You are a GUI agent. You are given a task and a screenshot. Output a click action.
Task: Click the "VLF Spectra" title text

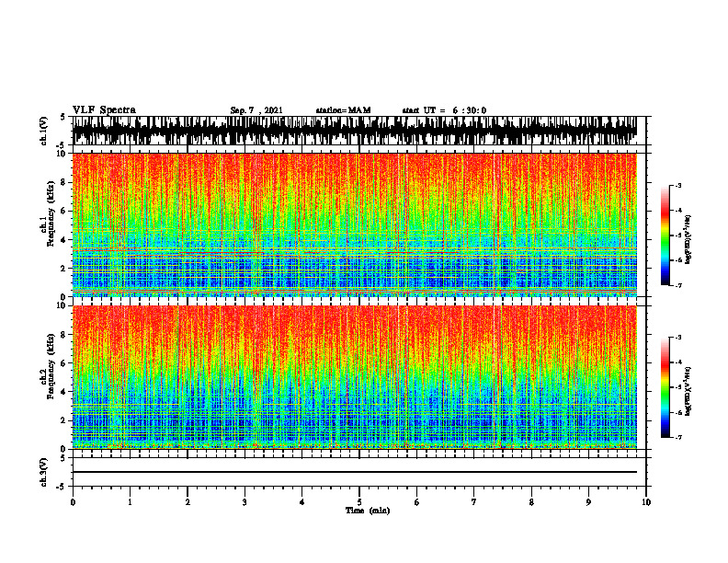point(104,110)
